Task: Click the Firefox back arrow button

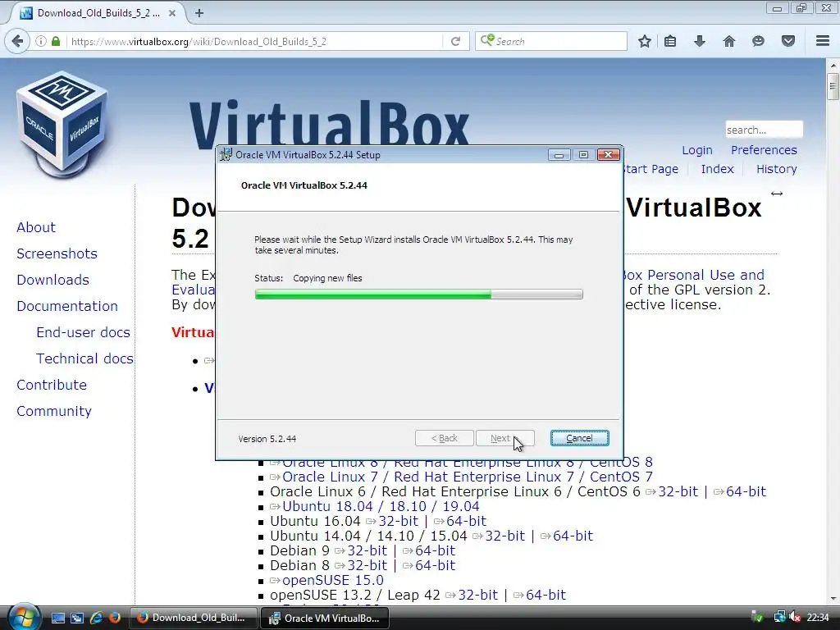Action: point(17,41)
